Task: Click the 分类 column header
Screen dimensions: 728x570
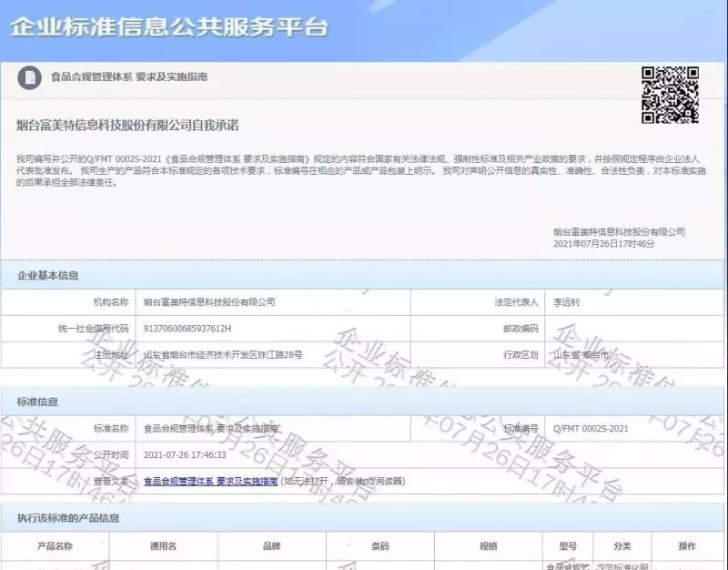Action: click(x=622, y=546)
